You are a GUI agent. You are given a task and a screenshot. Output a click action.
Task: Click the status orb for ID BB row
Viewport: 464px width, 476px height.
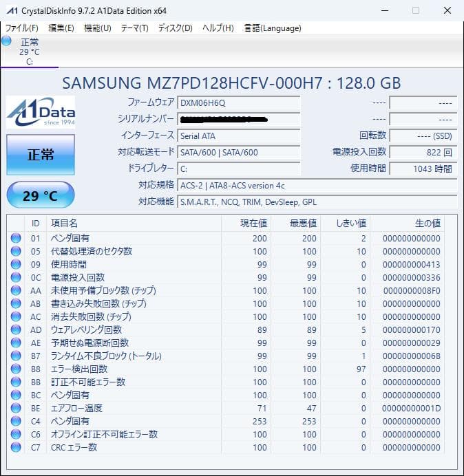(x=16, y=382)
